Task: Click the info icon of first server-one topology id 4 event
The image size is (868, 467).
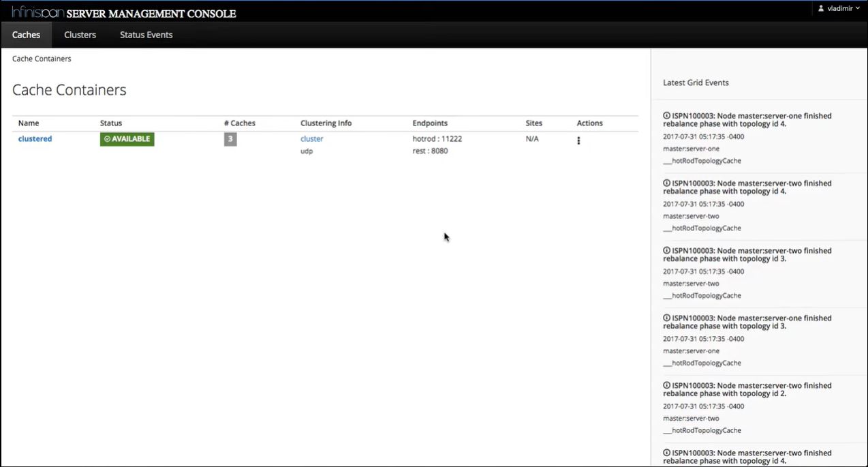Action: (x=666, y=116)
